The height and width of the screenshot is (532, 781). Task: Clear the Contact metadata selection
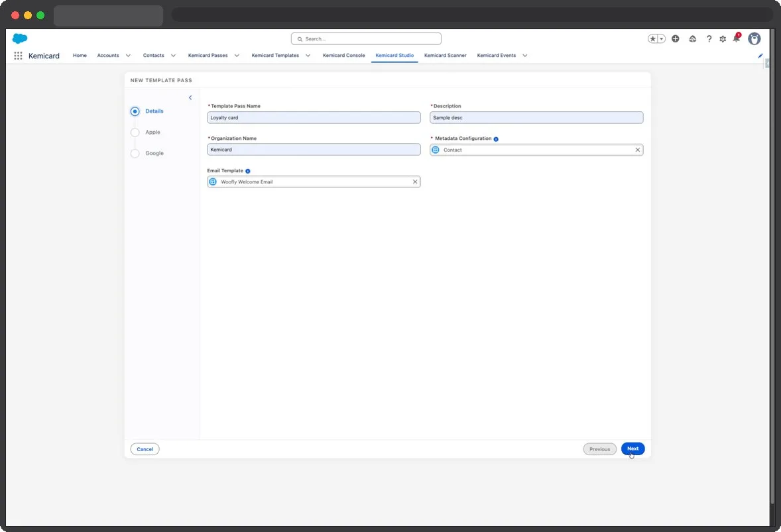[638, 150]
